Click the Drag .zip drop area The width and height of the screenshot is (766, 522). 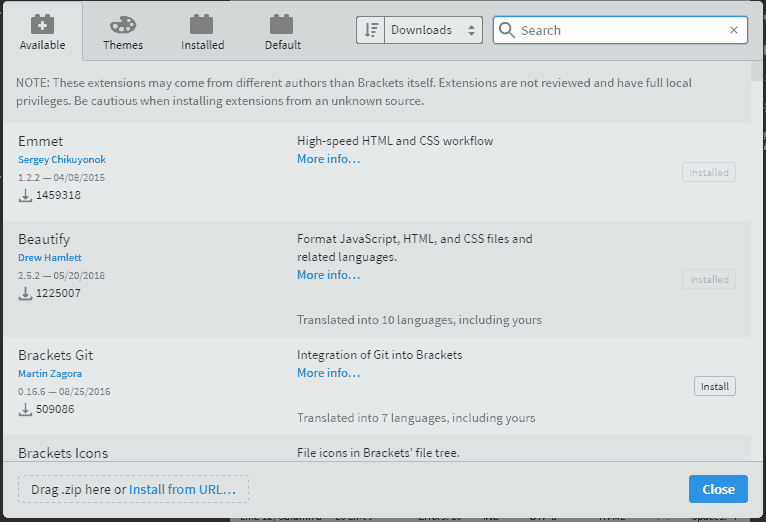(133, 489)
